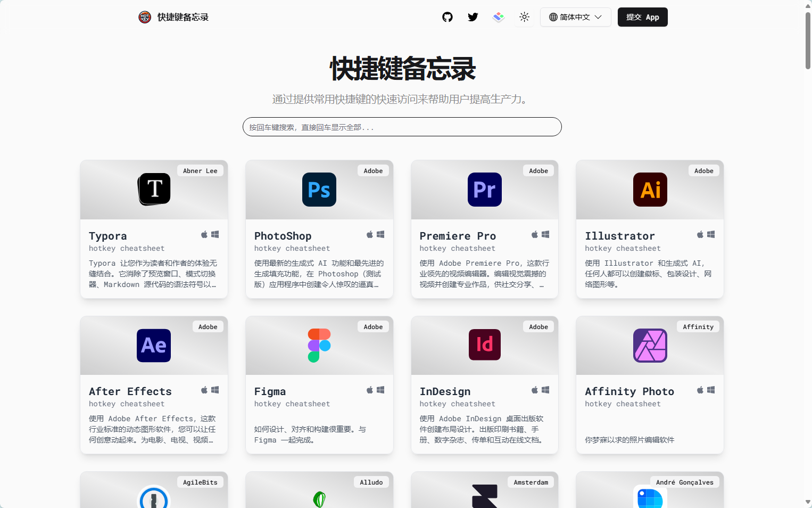Click the Photoshop Ps icon
This screenshot has height=508, width=812.
[319, 189]
